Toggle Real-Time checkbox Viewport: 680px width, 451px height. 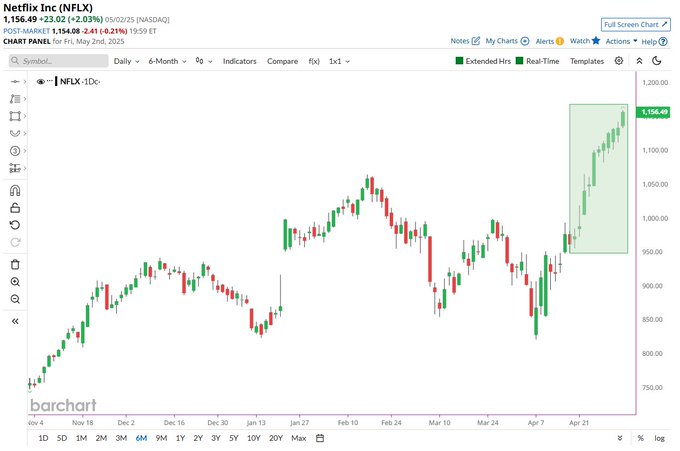[x=519, y=61]
